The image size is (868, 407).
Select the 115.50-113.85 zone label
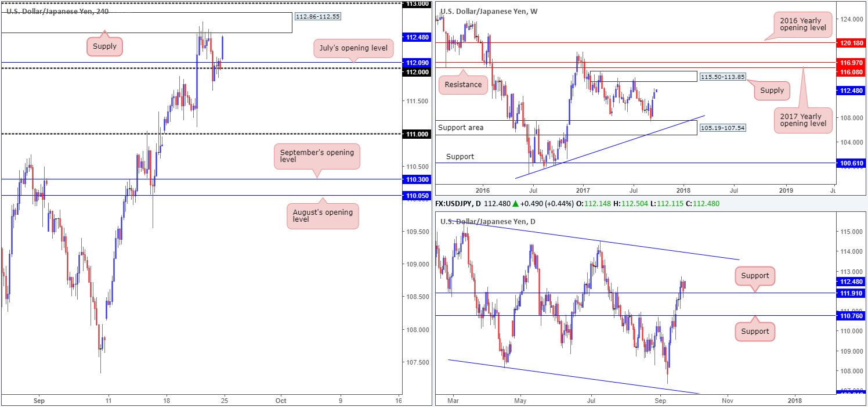(722, 77)
